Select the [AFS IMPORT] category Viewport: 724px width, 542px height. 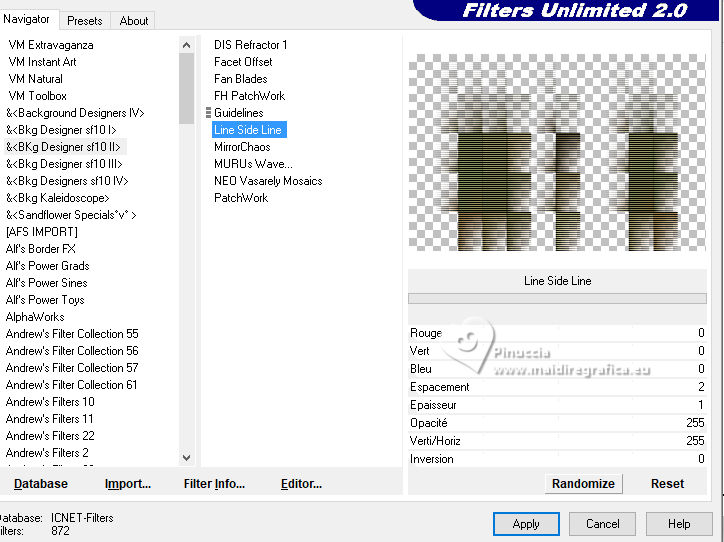coord(42,232)
